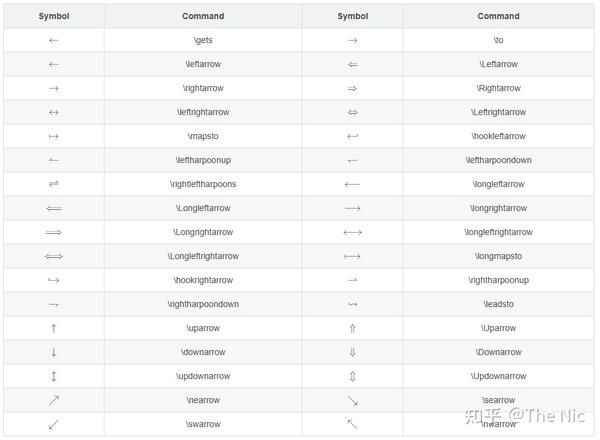Image resolution: width=600 pixels, height=440 pixels.
Task: Click the \mapsto arrow symbol
Action: (x=54, y=136)
